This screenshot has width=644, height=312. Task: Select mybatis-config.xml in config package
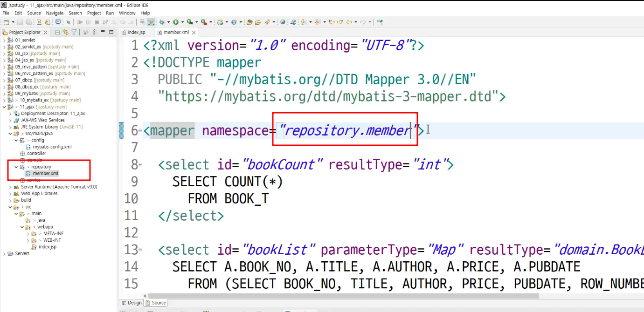[x=52, y=147]
